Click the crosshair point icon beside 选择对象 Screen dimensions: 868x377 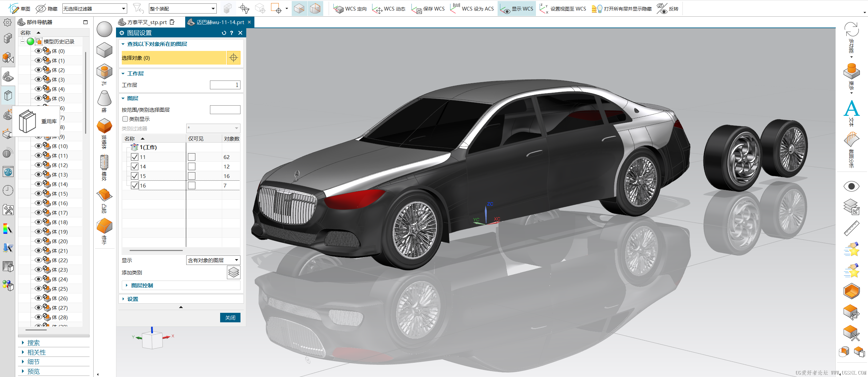coord(233,58)
